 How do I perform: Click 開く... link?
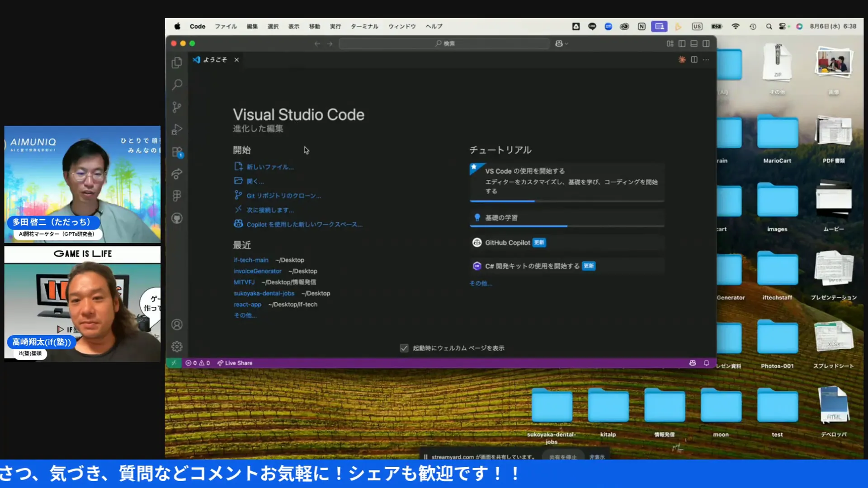tap(255, 181)
